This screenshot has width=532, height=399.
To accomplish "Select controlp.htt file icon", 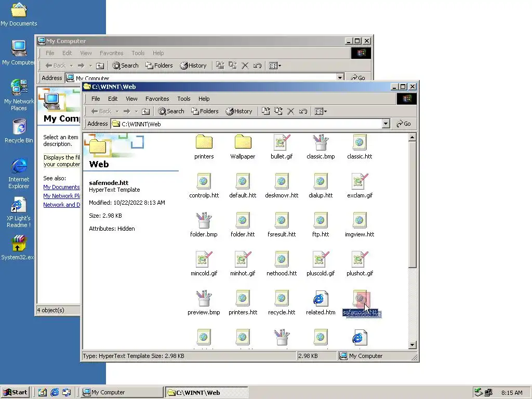I will (x=204, y=181).
